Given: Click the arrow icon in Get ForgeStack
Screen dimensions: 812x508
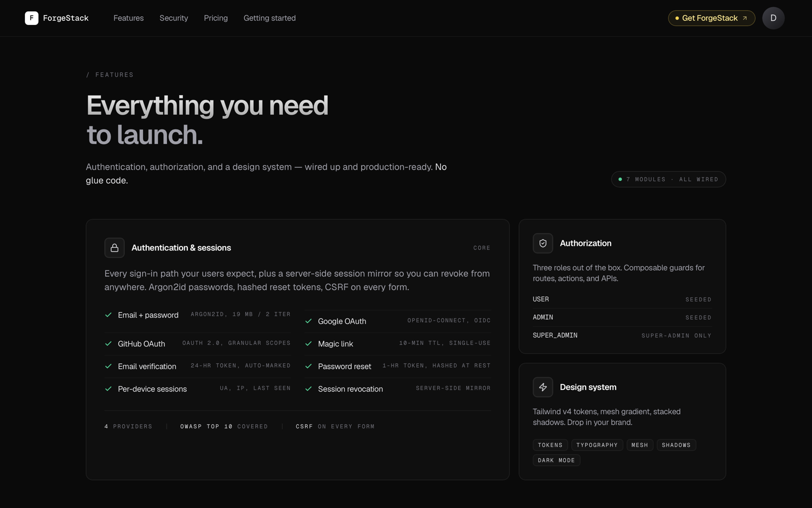Looking at the screenshot, I should 745,18.
